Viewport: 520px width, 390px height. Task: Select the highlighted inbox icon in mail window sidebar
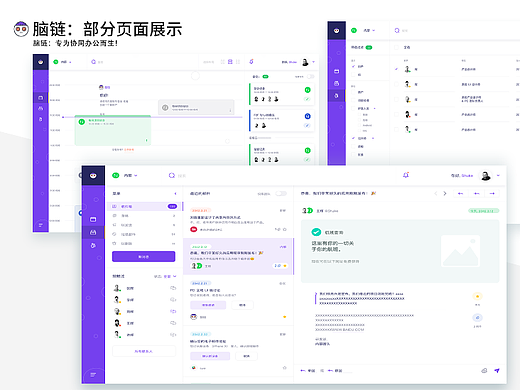(93, 232)
